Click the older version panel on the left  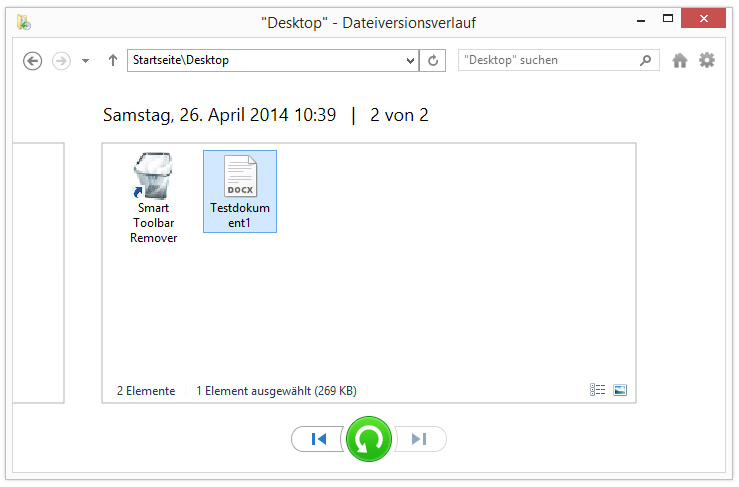[x=38, y=272]
